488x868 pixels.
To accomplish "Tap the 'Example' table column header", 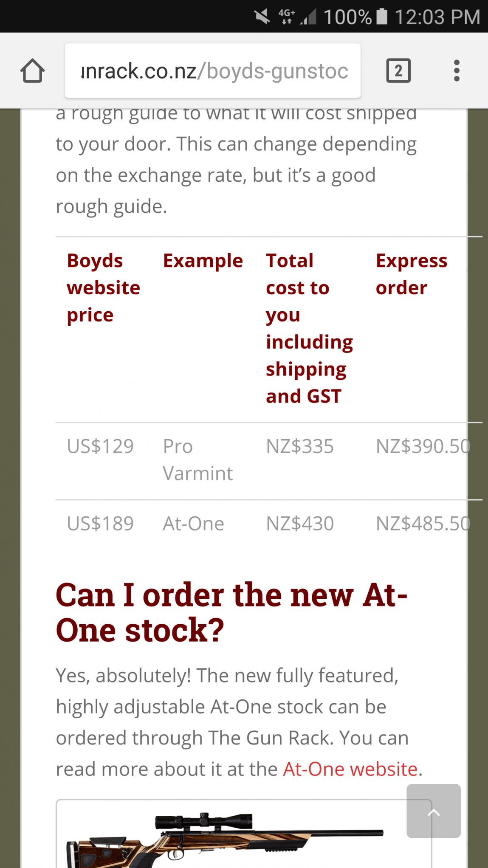I will (x=203, y=260).
